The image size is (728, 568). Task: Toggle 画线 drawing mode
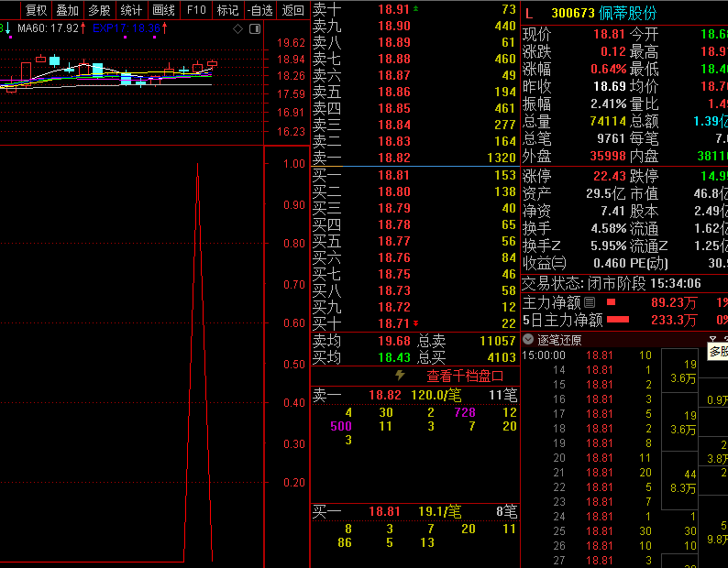[163, 10]
